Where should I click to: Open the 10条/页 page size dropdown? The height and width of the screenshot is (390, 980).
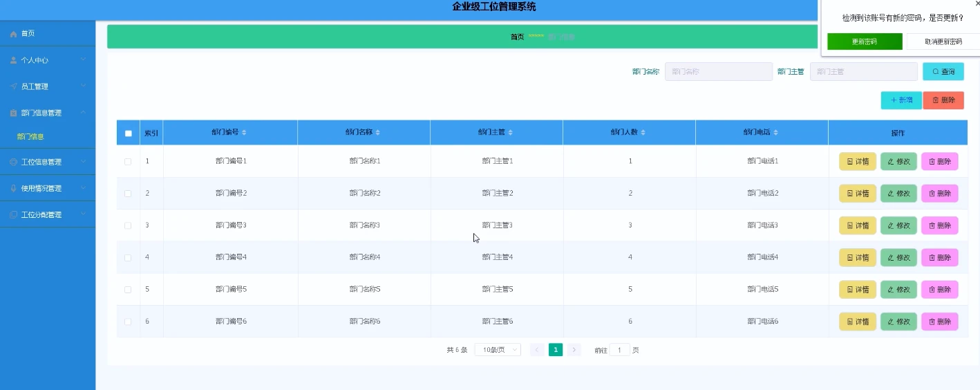498,350
